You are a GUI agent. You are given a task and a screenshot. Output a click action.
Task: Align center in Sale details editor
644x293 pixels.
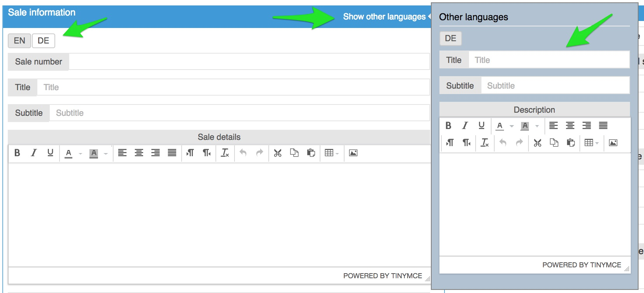coord(139,153)
